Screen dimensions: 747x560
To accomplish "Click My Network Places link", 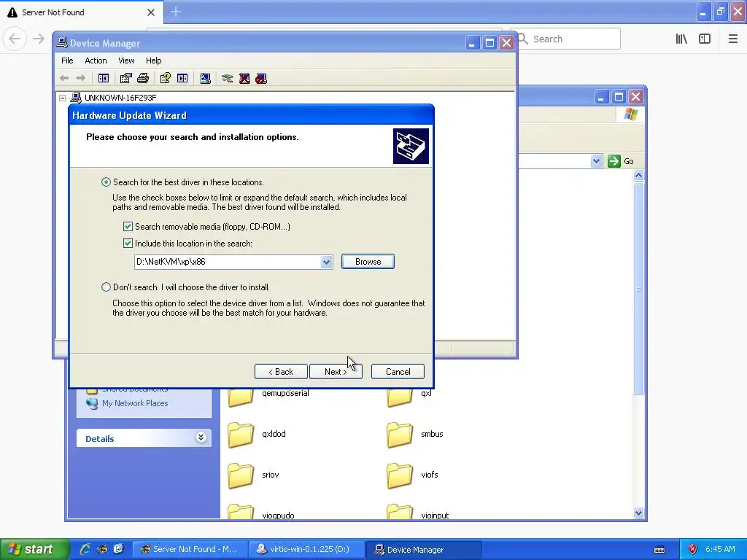I will (135, 403).
